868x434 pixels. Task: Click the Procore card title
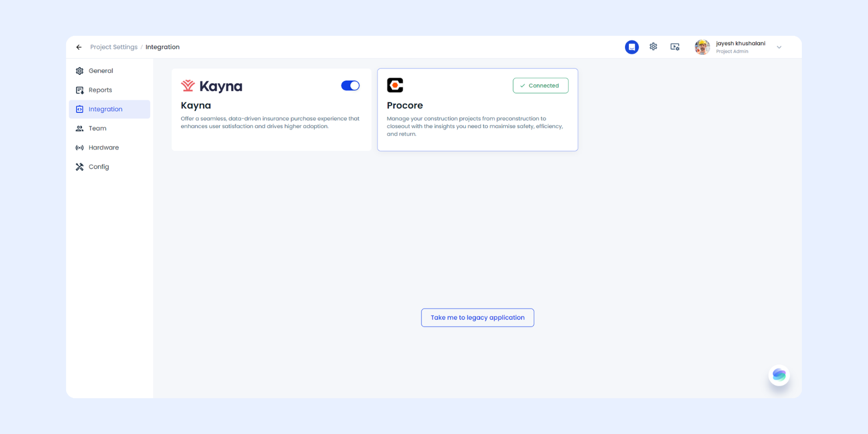point(405,105)
